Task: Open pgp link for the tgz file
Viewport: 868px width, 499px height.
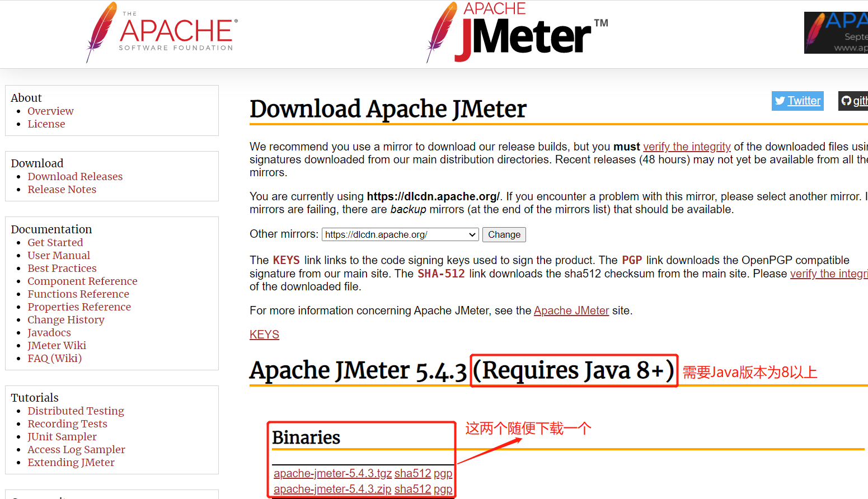Action: pyautogui.click(x=443, y=473)
